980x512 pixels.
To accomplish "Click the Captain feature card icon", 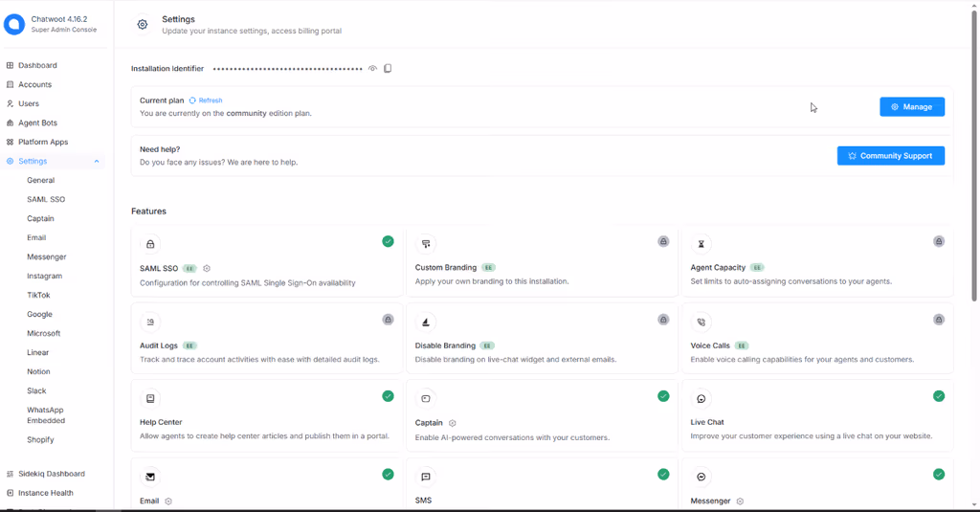I will [426, 398].
